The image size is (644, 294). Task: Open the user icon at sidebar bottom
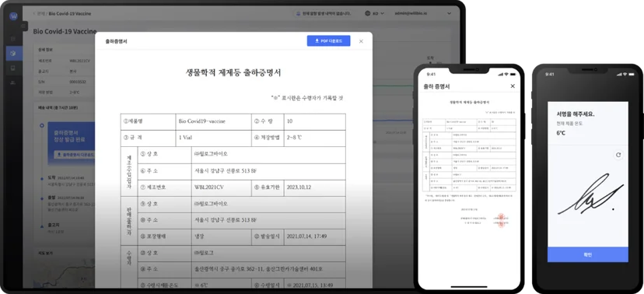[13, 83]
